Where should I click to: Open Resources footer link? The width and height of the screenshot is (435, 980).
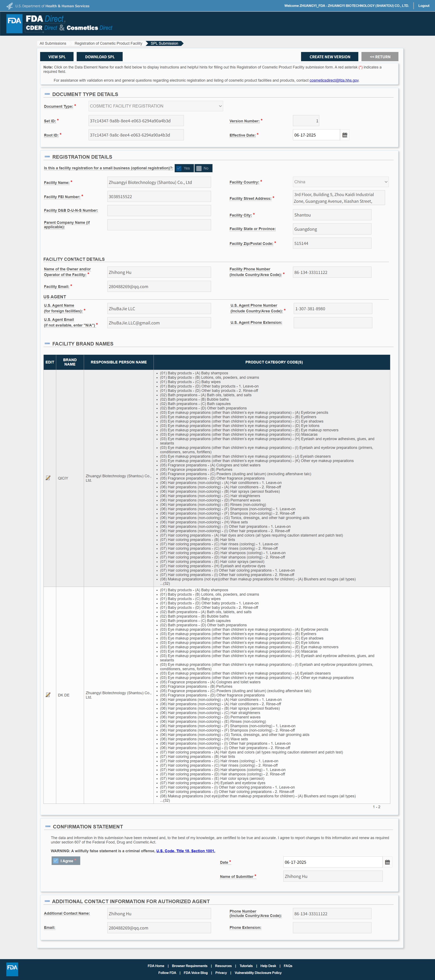coord(223,966)
